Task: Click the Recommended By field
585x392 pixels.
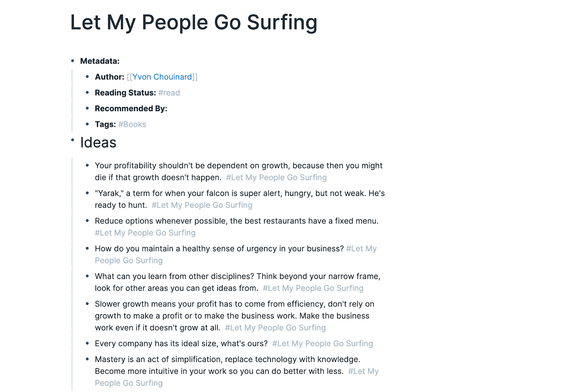Action: pos(131,109)
